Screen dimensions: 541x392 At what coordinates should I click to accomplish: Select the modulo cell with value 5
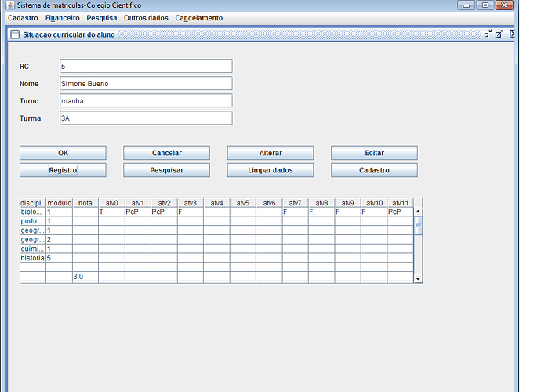coord(60,258)
